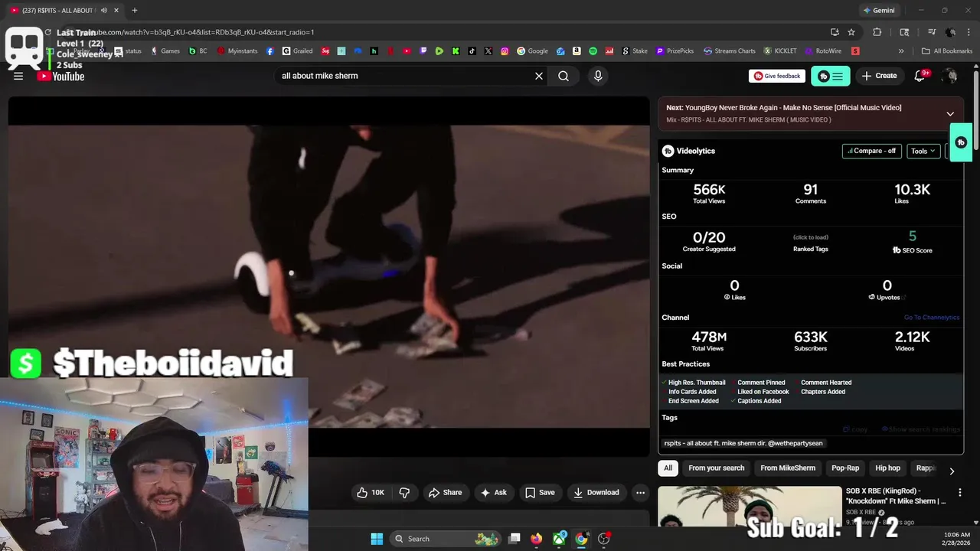Open the Spotify bookmark icon
980x551 pixels.
pos(593,51)
